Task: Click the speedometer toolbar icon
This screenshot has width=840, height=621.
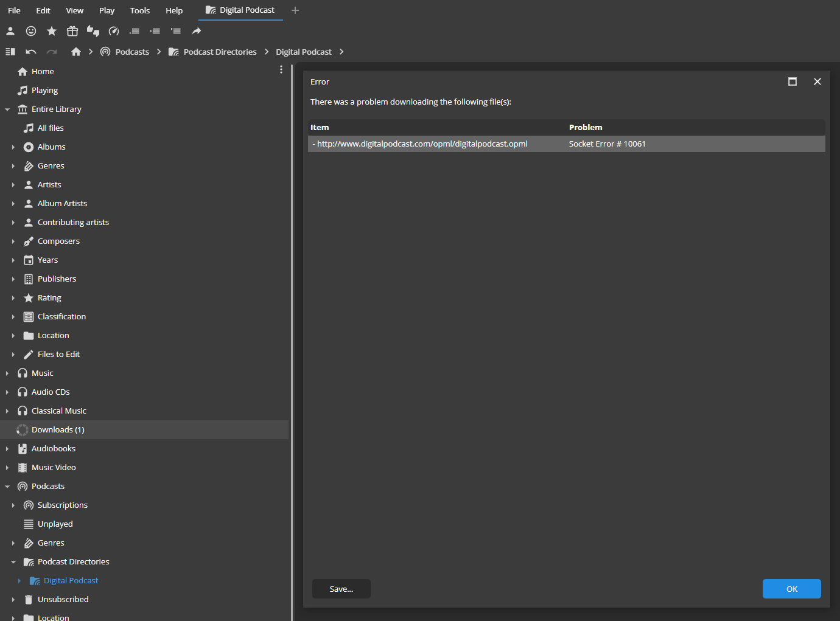Action: point(114,31)
